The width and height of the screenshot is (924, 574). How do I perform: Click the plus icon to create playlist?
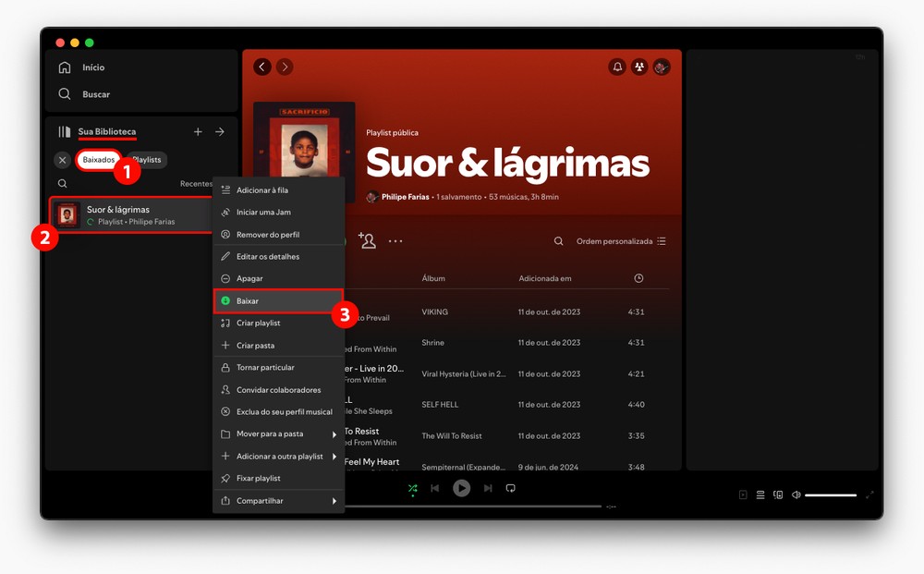click(x=198, y=131)
